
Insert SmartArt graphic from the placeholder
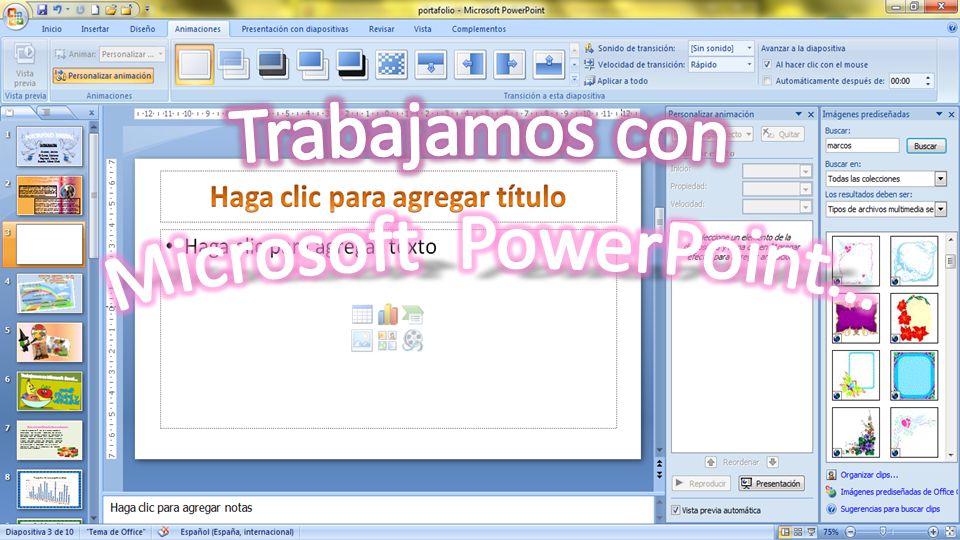click(x=413, y=315)
